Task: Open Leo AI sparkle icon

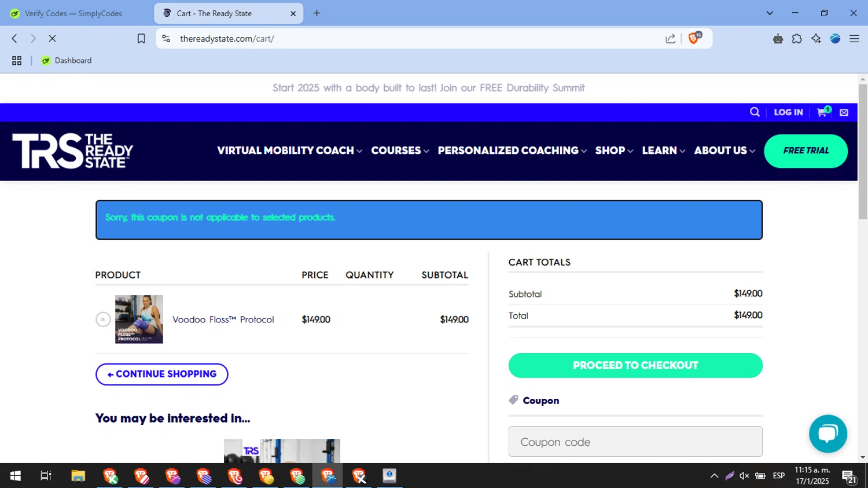Action: click(x=816, y=39)
